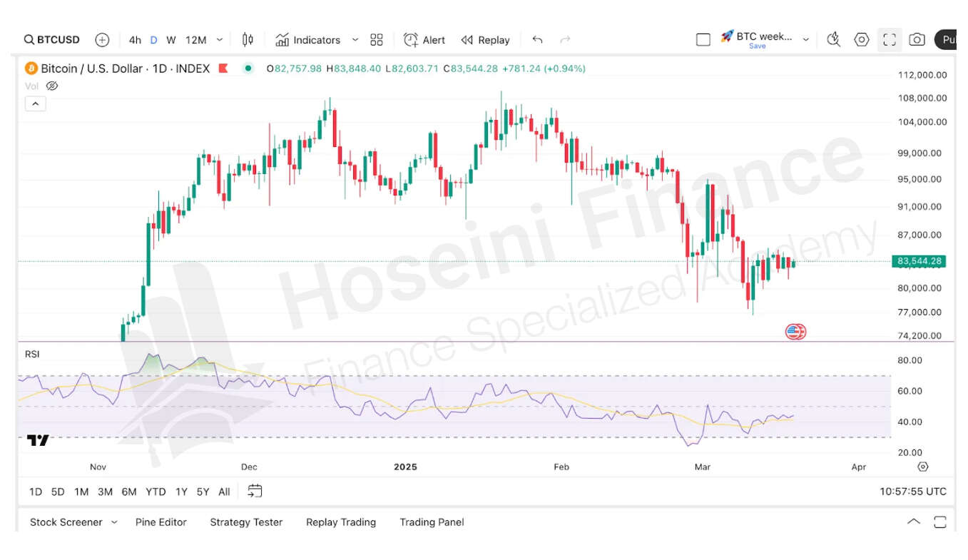Open time axis settings gear icon
The height and width of the screenshot is (560, 968).
coord(923,467)
